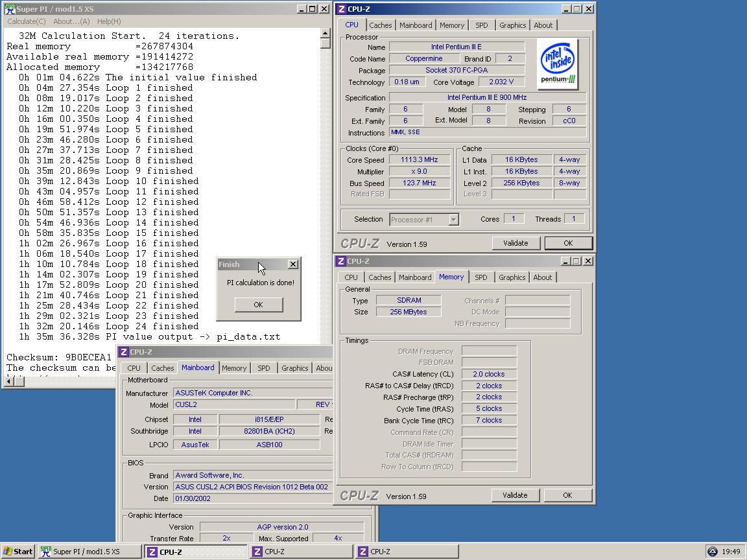747x560 pixels.
Task: Click the CPU-Z icon in the top CPU window title
Action: pos(341,9)
